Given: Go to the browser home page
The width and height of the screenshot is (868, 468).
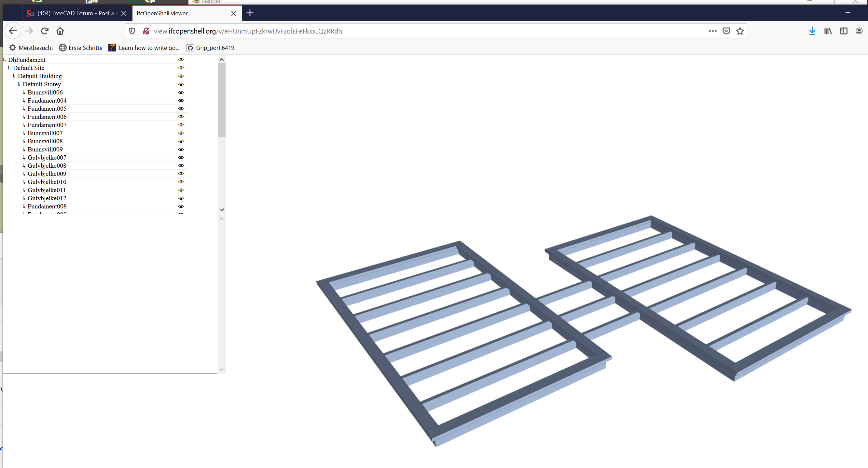Looking at the screenshot, I should 60,31.
